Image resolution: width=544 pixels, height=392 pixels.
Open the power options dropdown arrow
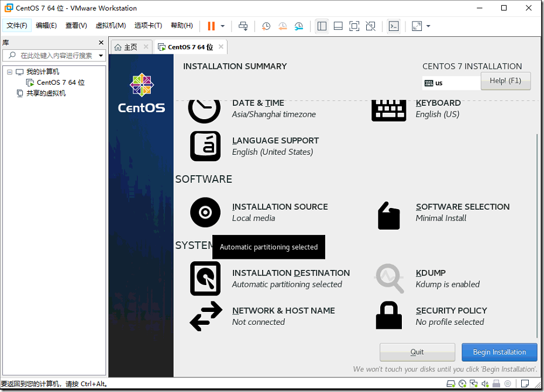tap(223, 26)
